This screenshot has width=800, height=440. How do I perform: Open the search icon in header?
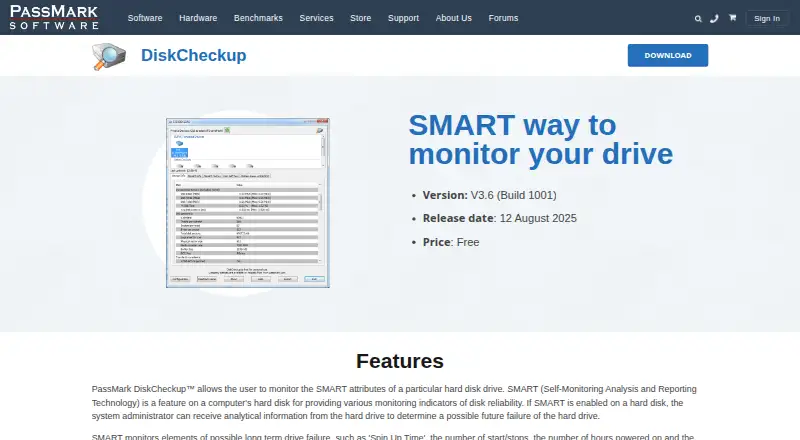tap(698, 19)
